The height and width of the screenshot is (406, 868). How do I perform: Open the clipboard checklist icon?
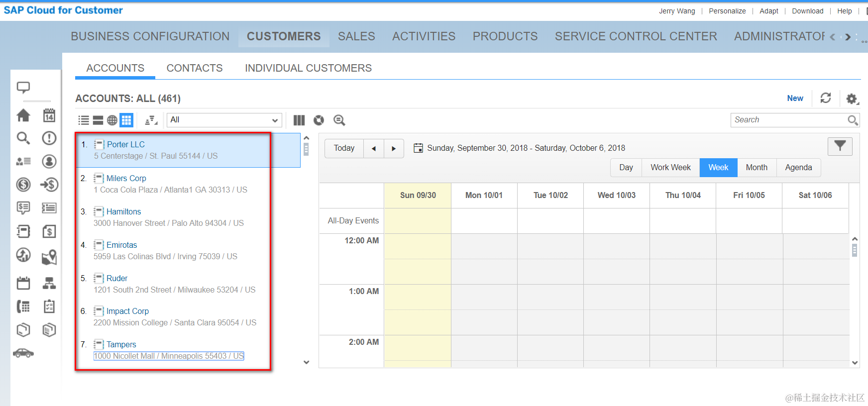click(x=49, y=306)
